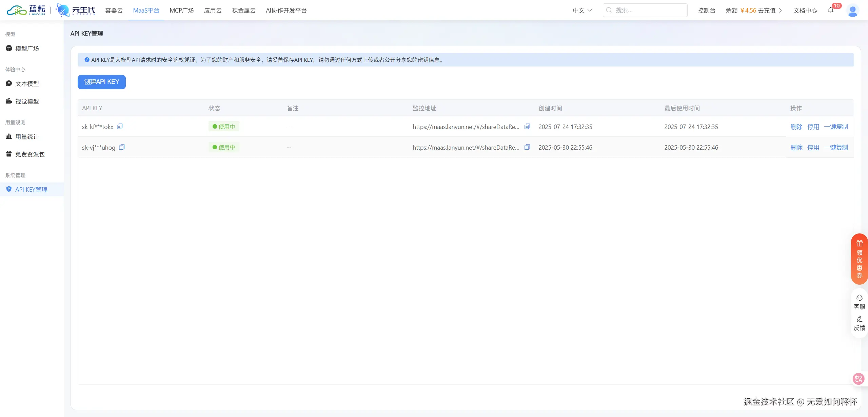Open MCP广场 in top navigation
The width and height of the screenshot is (868, 417).
coord(181,11)
